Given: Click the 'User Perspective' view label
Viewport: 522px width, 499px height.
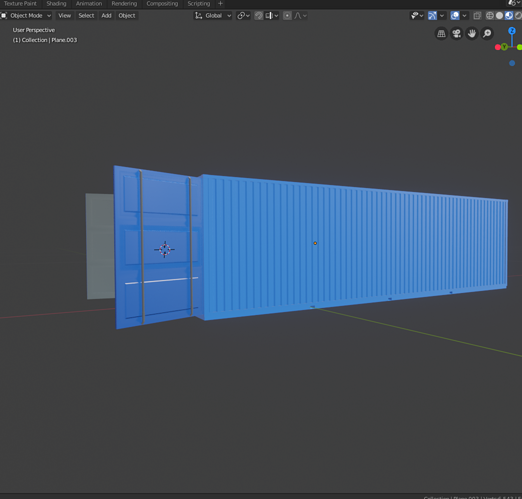Looking at the screenshot, I should [x=34, y=30].
